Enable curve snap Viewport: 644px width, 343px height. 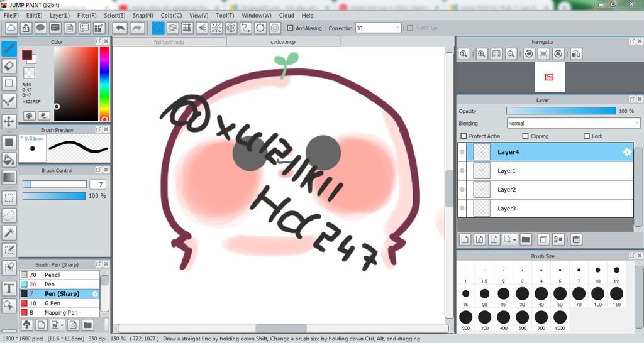coord(246,28)
